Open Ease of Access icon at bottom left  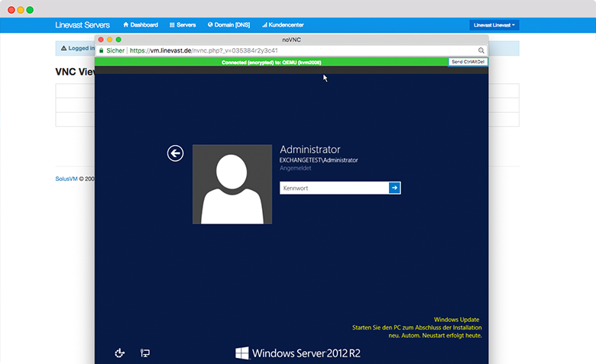coord(120,353)
